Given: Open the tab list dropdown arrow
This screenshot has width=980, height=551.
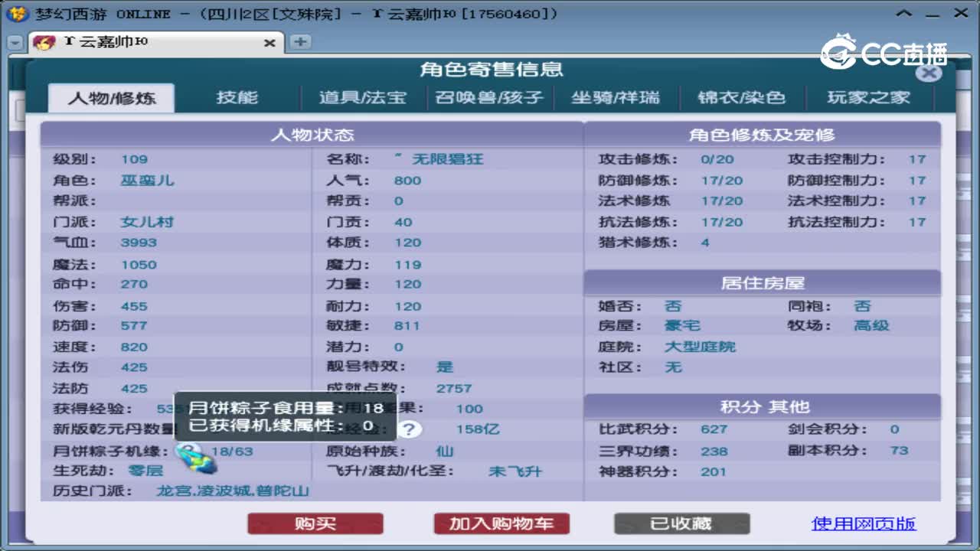Looking at the screenshot, I should [x=15, y=43].
